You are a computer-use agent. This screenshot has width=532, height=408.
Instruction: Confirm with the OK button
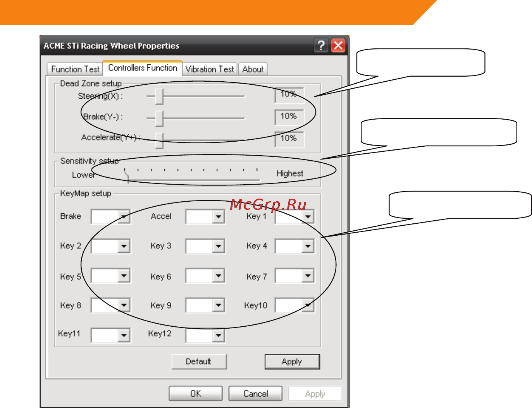196,394
